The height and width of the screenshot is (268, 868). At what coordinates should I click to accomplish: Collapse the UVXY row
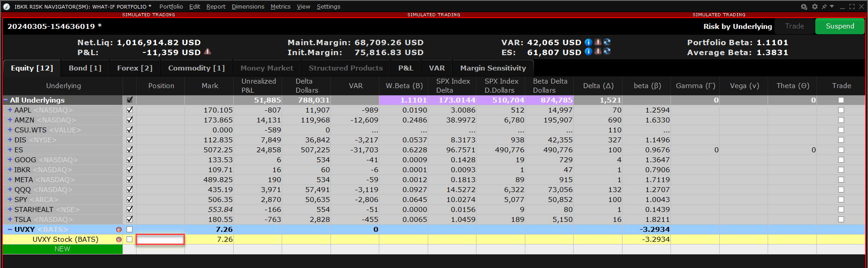pos(10,230)
